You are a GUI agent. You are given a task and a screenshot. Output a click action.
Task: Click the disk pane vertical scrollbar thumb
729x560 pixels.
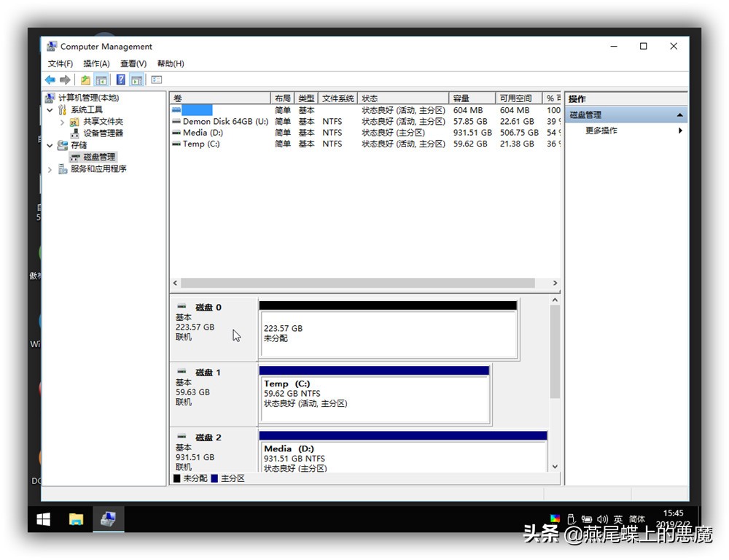[555, 351]
